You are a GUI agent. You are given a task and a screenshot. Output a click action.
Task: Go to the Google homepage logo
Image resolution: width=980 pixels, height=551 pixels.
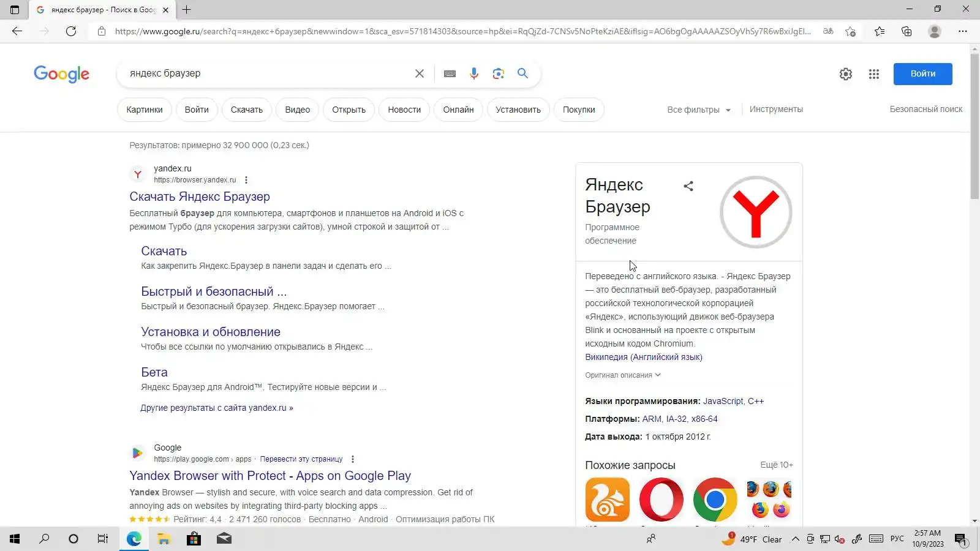(61, 74)
